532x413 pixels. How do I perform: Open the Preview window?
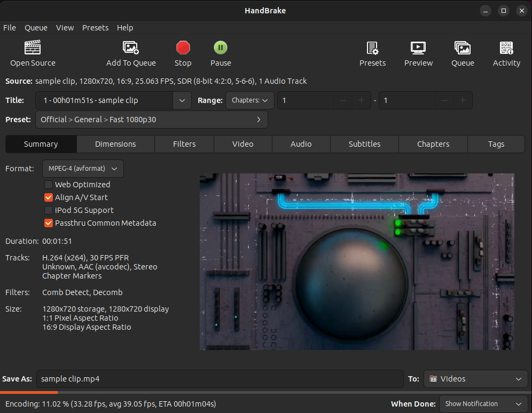418,53
